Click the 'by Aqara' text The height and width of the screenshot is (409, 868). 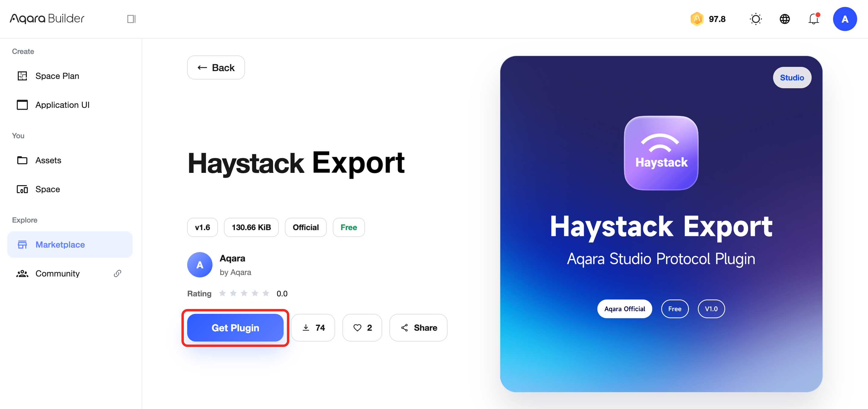click(235, 272)
